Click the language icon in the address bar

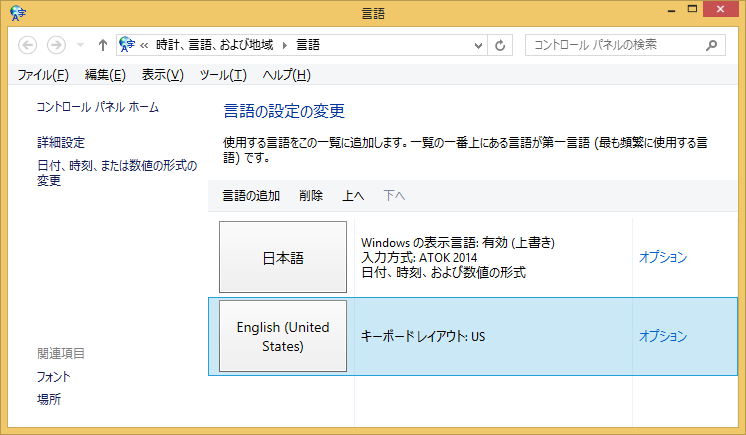(x=127, y=45)
